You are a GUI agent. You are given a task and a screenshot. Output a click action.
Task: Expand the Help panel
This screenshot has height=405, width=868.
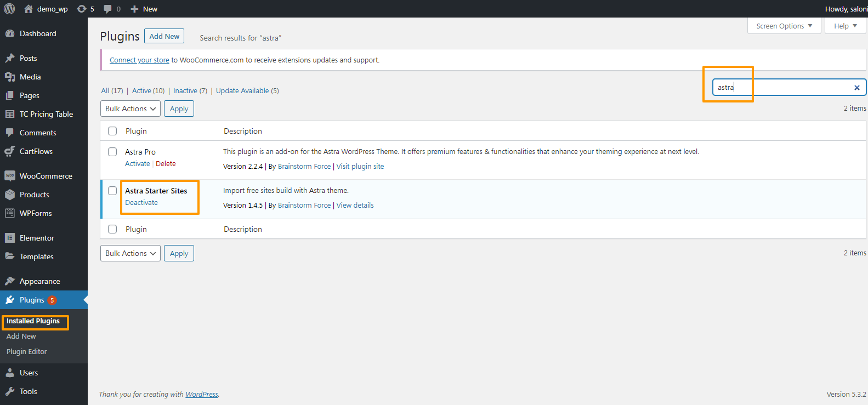(846, 26)
